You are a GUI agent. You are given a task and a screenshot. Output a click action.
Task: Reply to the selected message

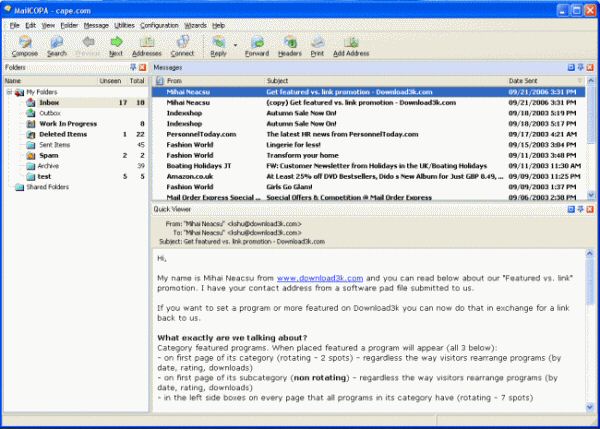[x=218, y=46]
